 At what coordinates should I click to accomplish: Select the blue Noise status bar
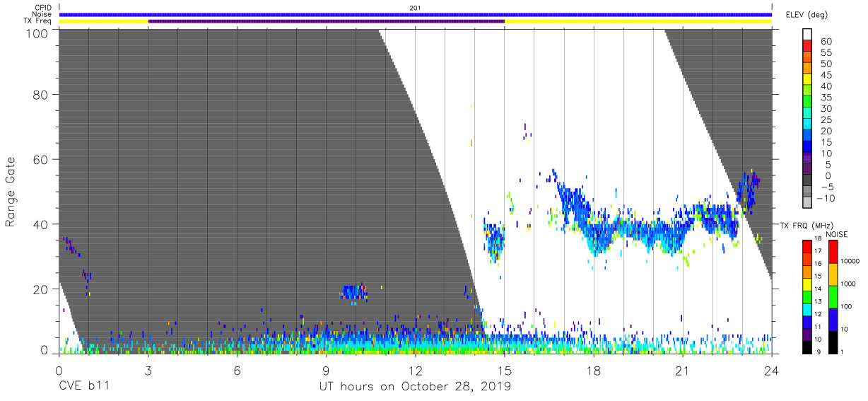point(415,14)
